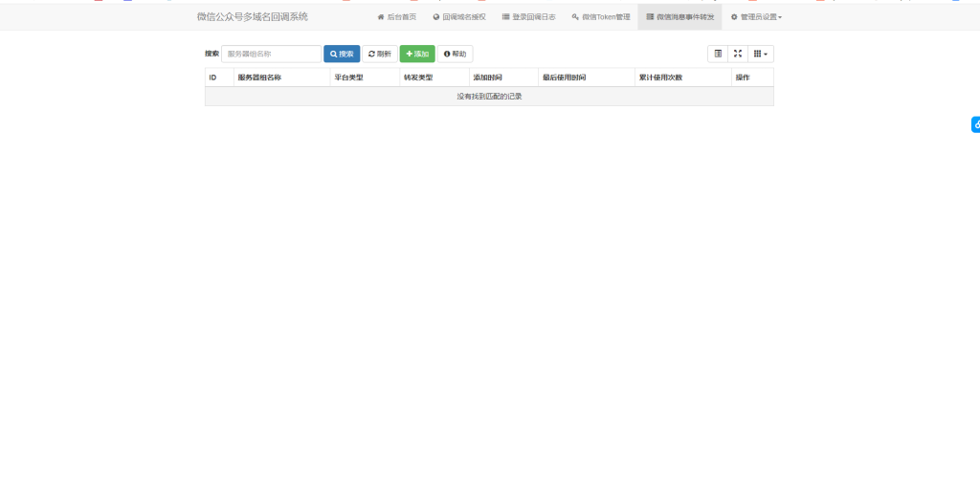Go to 回调域名授权 page

click(459, 17)
